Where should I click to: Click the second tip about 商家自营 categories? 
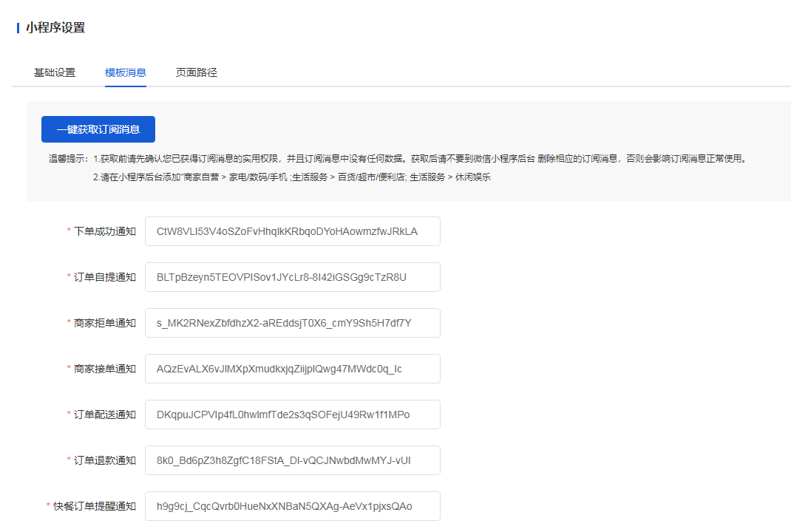pyautogui.click(x=291, y=177)
